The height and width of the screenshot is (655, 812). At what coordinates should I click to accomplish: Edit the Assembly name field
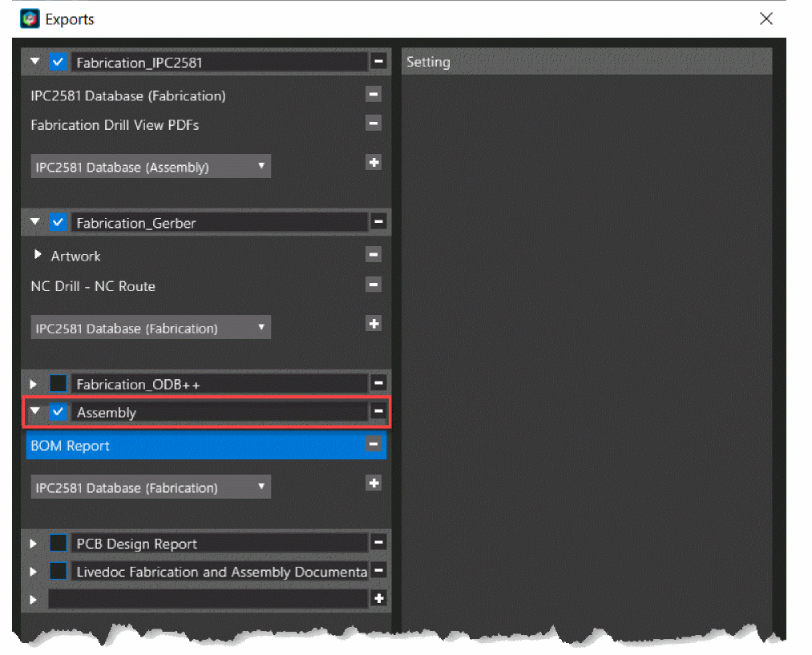click(220, 412)
